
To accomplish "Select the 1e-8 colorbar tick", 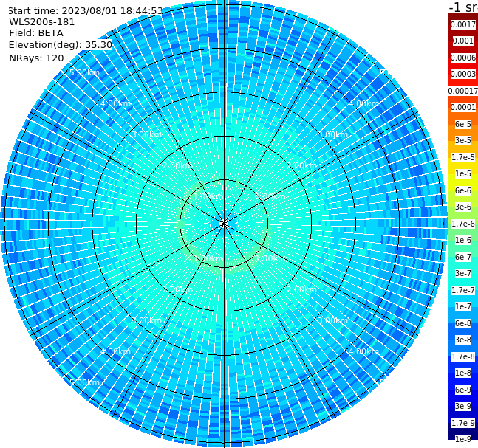I will (x=463, y=373).
